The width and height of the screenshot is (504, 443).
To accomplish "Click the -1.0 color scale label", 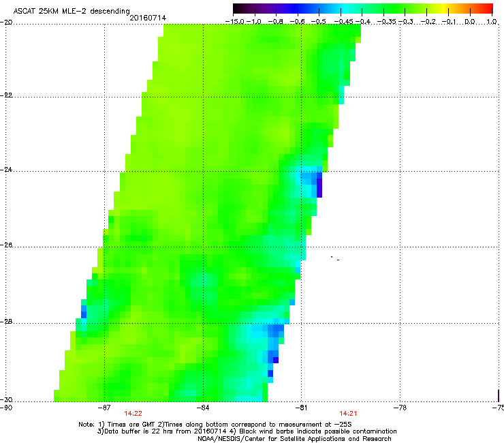I will click(x=254, y=22).
